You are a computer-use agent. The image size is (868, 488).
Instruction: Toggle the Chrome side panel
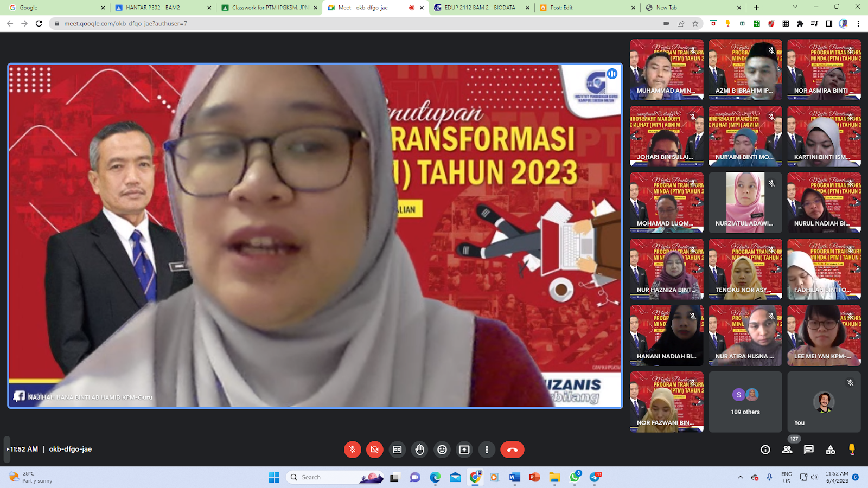[x=829, y=23]
